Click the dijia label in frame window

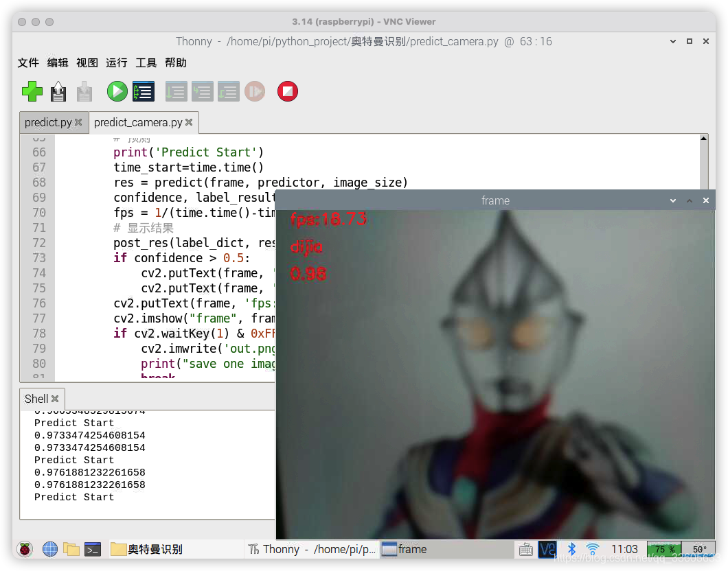[x=306, y=247]
